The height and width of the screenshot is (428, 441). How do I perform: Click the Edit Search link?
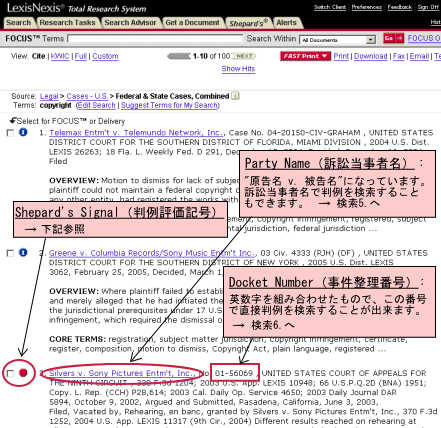click(x=96, y=105)
